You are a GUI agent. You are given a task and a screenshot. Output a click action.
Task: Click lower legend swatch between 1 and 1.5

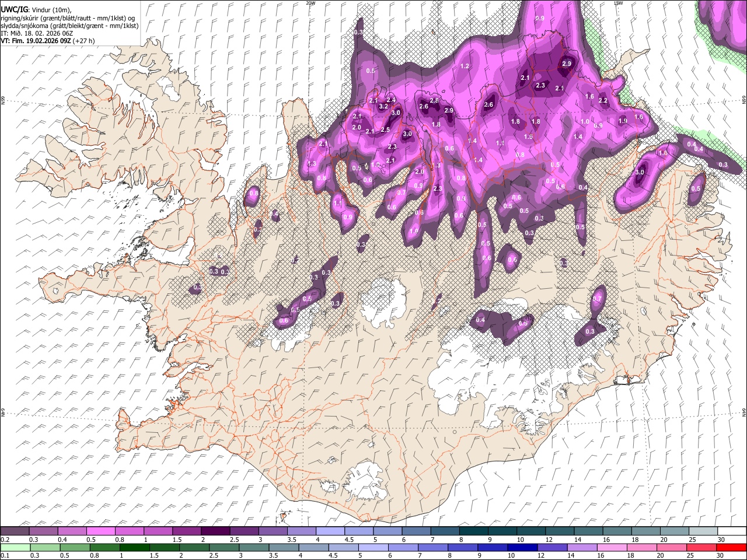pyautogui.click(x=135, y=547)
